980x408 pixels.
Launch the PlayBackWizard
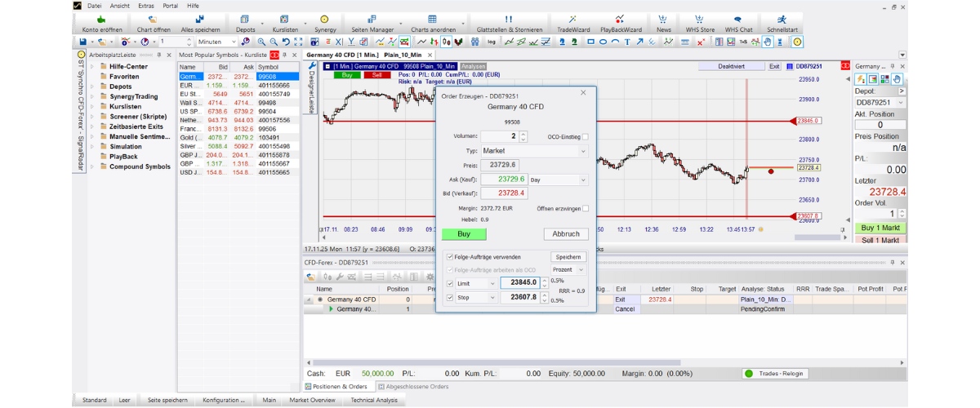click(x=620, y=18)
